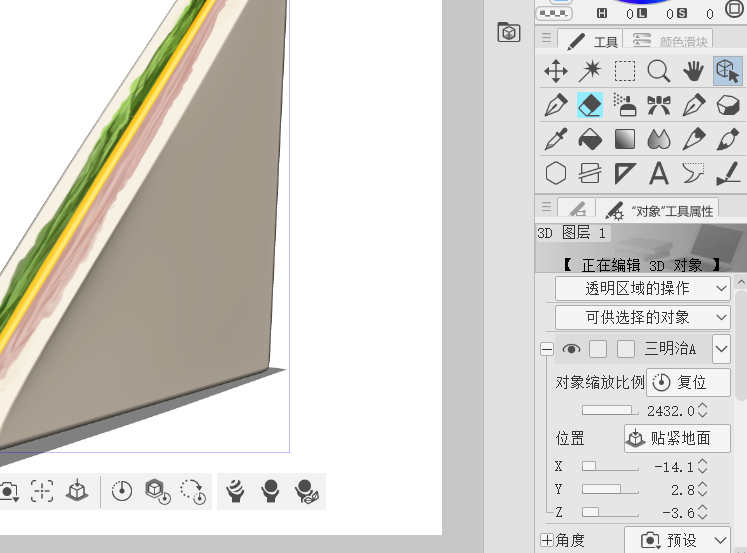The height and width of the screenshot is (553, 747).
Task: Select the Text tool
Action: 658,173
